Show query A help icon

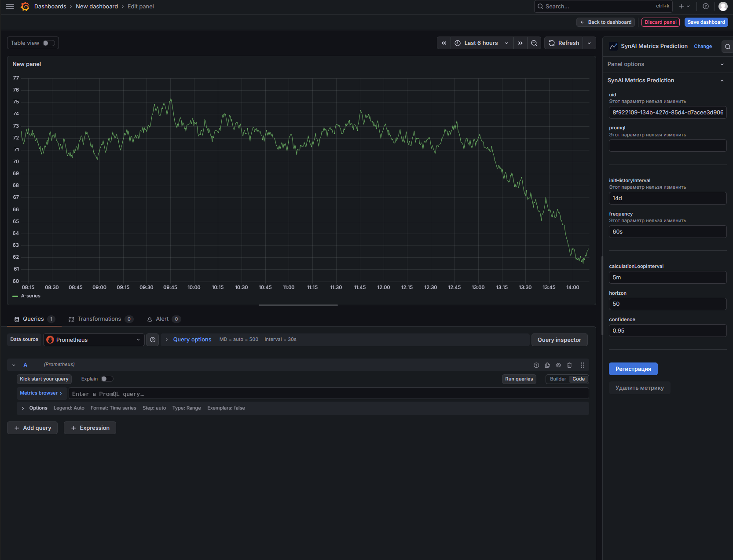point(536,365)
